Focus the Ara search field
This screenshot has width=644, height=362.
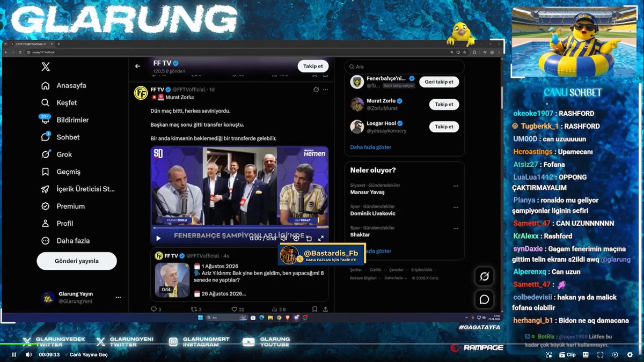tap(405, 67)
